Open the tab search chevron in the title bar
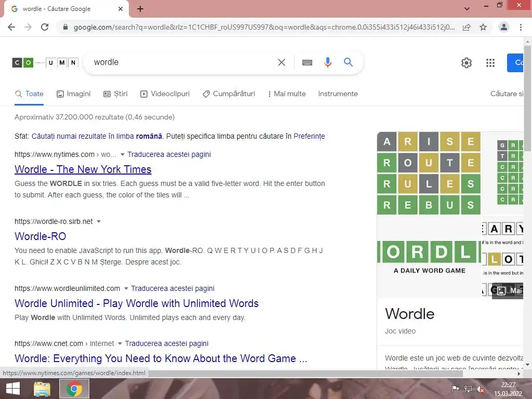The height and width of the screenshot is (399, 532). click(x=467, y=9)
